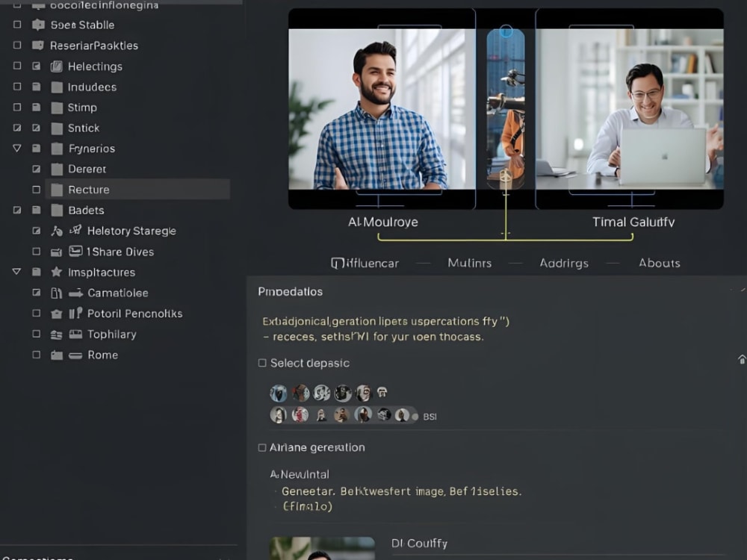
Task: Click the home icon at Prnpedatlos edge
Action: [x=742, y=359]
